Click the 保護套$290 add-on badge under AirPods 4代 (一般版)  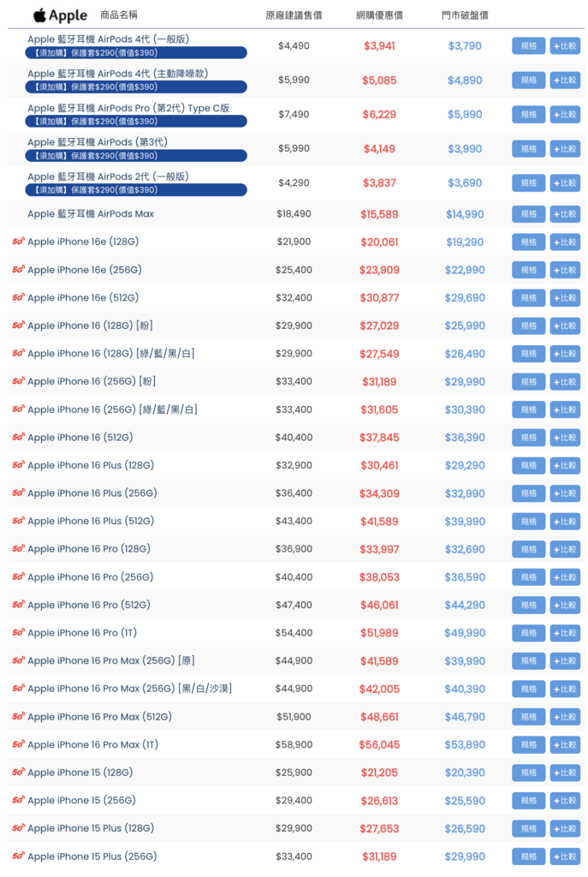136,52
